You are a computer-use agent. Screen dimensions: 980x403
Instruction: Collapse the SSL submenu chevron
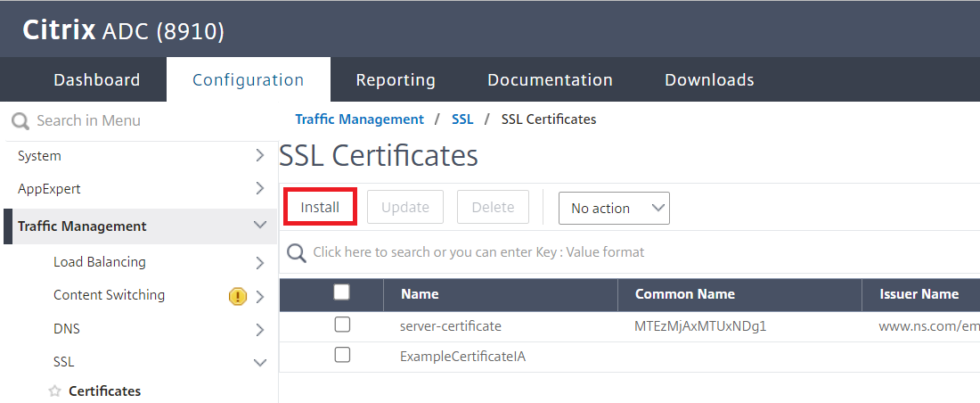pyautogui.click(x=260, y=362)
